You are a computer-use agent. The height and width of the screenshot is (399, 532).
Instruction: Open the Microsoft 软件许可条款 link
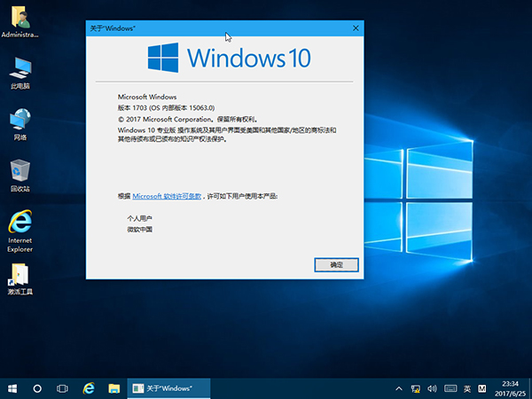tap(167, 195)
